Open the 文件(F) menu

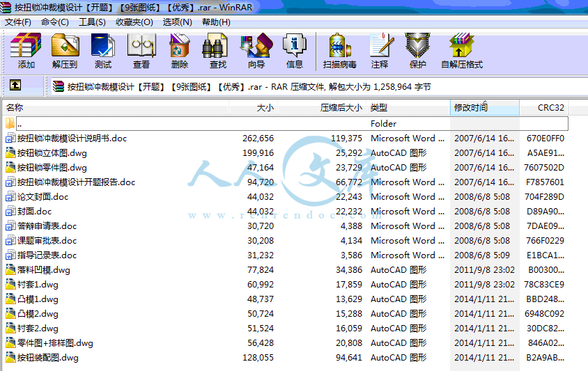click(17, 22)
